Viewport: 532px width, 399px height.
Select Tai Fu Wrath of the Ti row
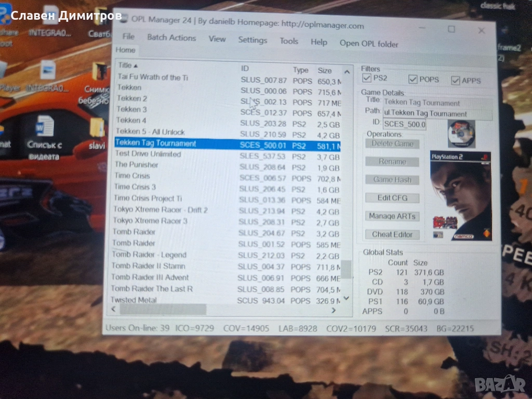point(228,79)
